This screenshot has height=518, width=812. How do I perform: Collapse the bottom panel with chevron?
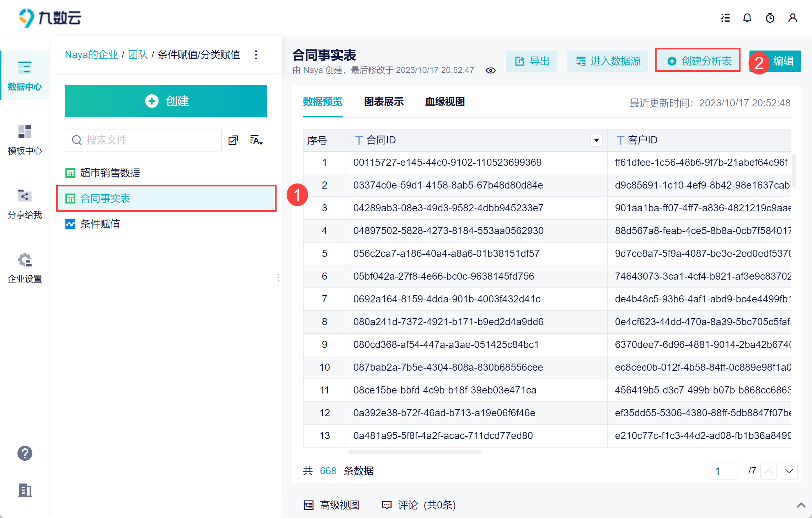(801, 505)
